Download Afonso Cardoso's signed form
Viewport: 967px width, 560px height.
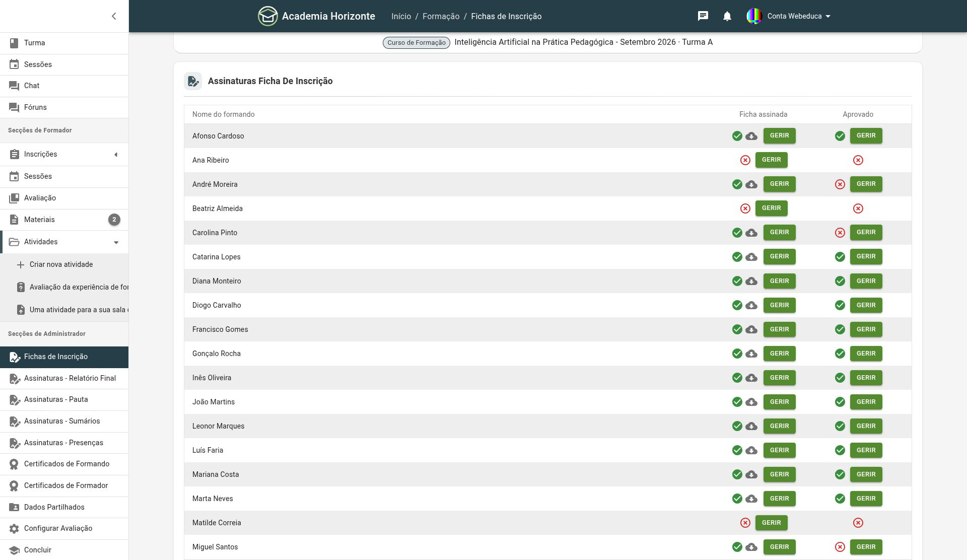(751, 136)
